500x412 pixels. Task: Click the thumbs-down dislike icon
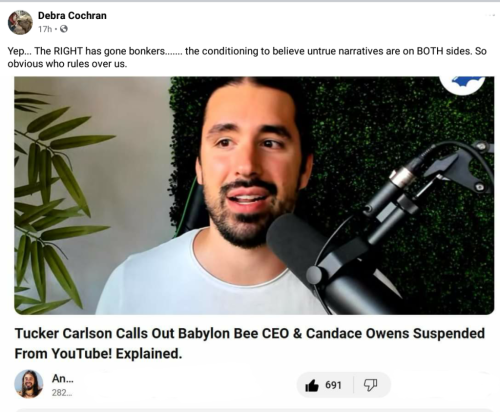[x=370, y=385]
